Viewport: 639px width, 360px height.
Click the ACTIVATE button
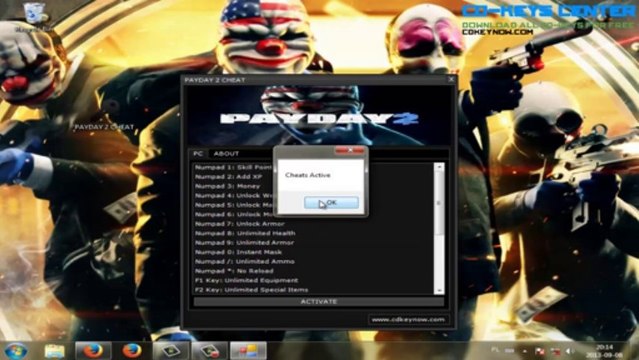pyautogui.click(x=319, y=302)
